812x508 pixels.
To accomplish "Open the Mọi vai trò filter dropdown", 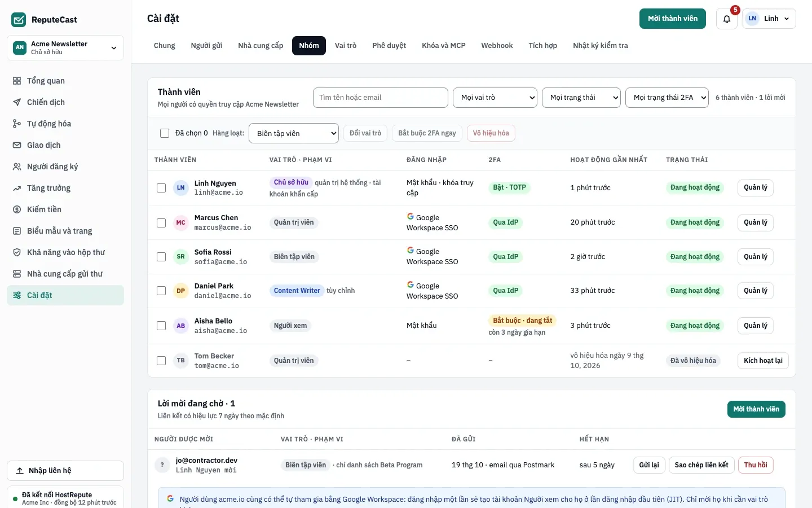I will [495, 98].
